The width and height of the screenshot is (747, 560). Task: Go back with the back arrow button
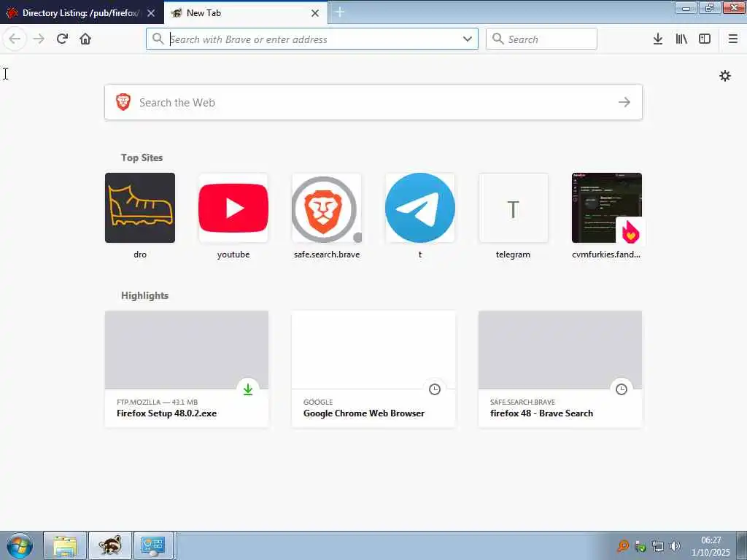coord(15,39)
